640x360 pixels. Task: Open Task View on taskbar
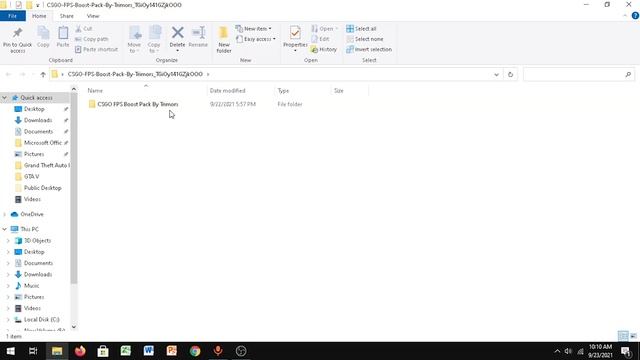coord(33,351)
